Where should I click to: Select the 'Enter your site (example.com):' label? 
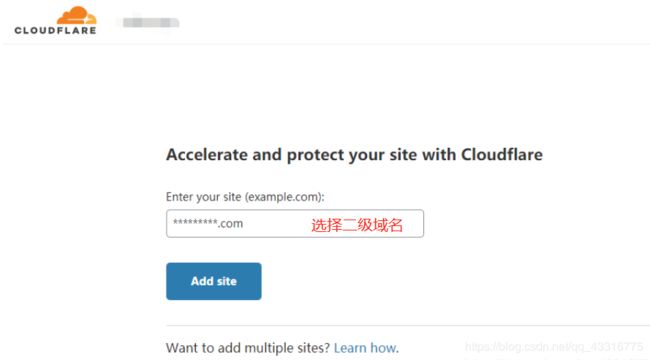(245, 197)
